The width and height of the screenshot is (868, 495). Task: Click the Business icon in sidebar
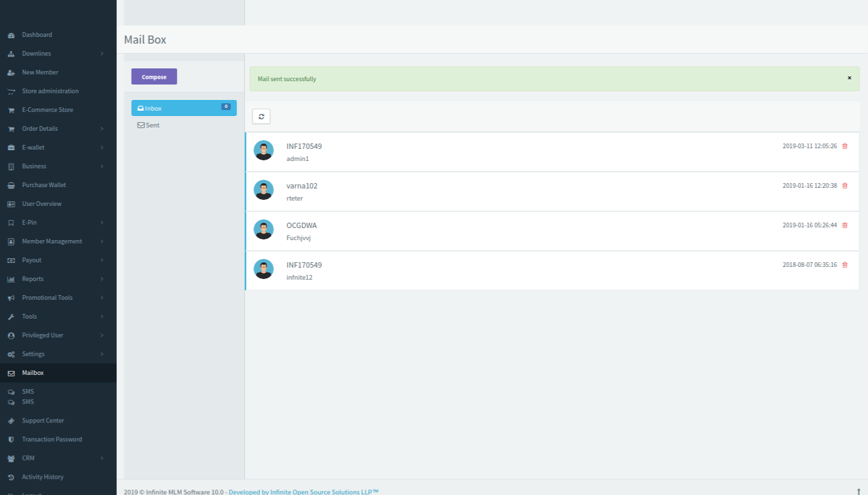(11, 166)
